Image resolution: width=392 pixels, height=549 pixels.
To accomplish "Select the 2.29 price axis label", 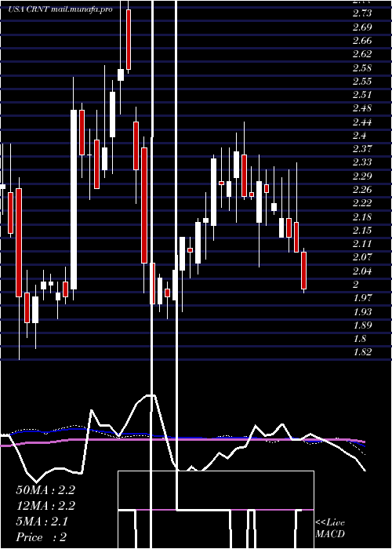I will (362, 176).
